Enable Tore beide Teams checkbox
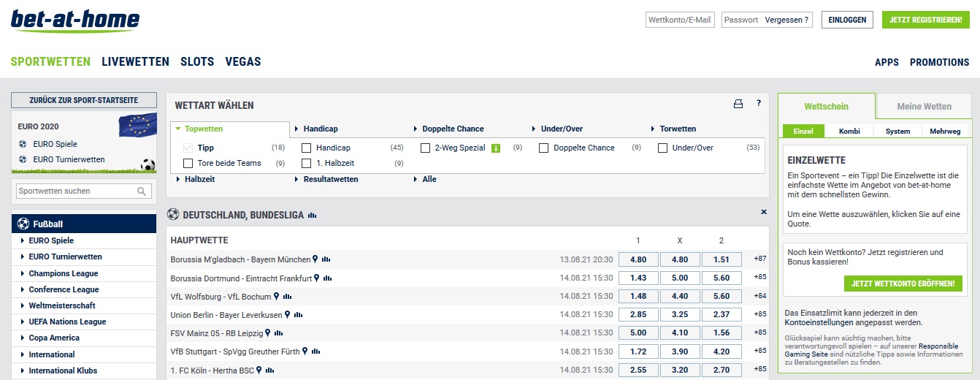 tap(188, 164)
